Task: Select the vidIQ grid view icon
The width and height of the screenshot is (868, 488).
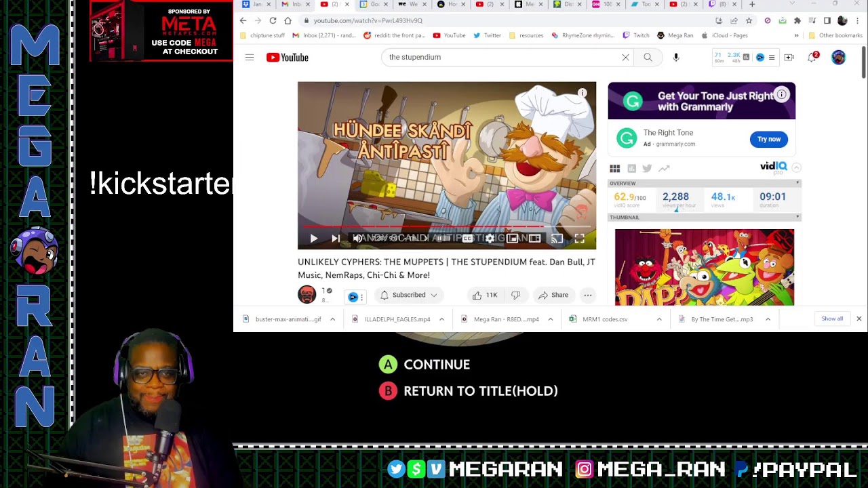Action: (x=614, y=169)
